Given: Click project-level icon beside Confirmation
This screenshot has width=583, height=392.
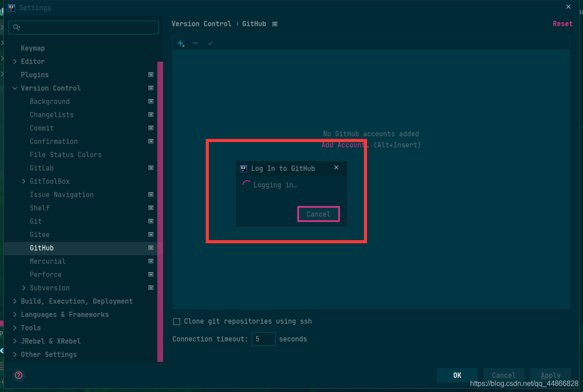Looking at the screenshot, I should 151,141.
